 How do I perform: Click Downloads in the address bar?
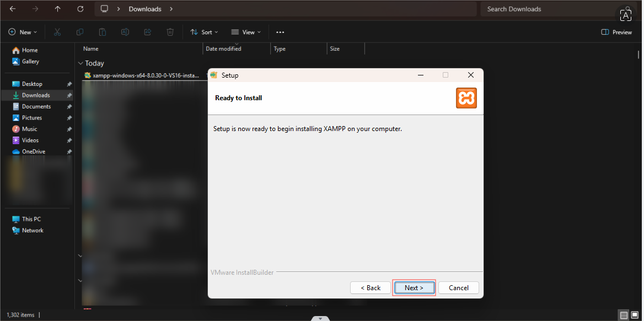[145, 9]
